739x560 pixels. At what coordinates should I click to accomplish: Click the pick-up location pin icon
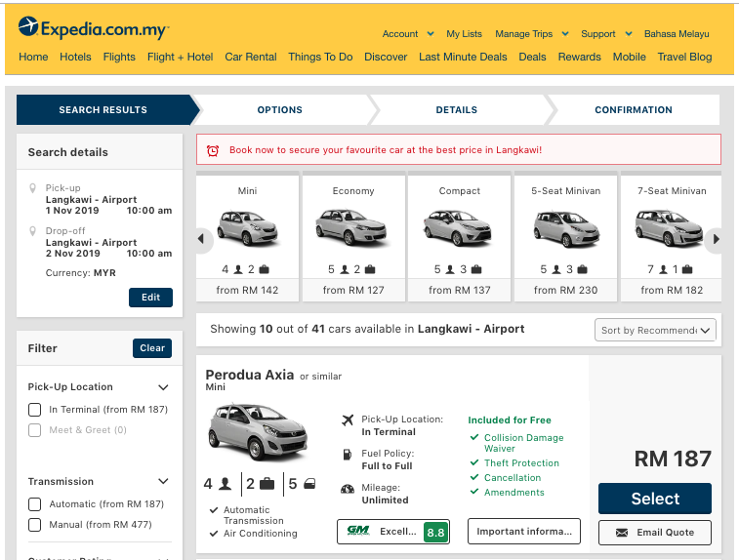click(x=32, y=188)
